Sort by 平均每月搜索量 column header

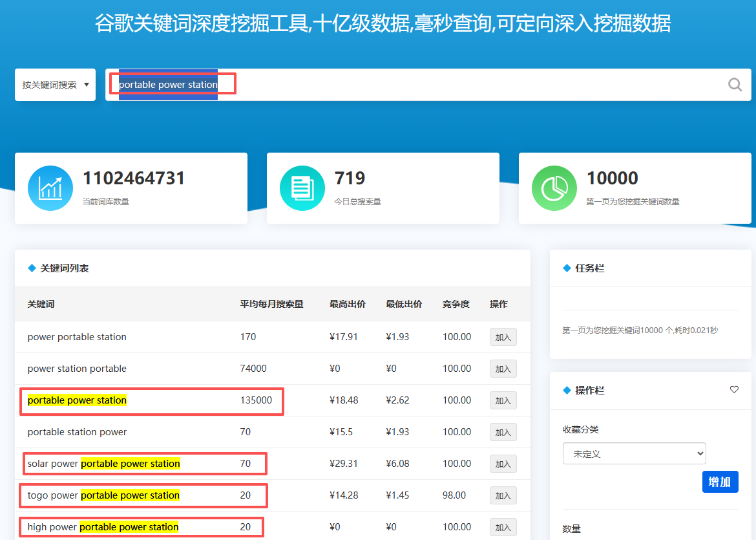tap(271, 304)
